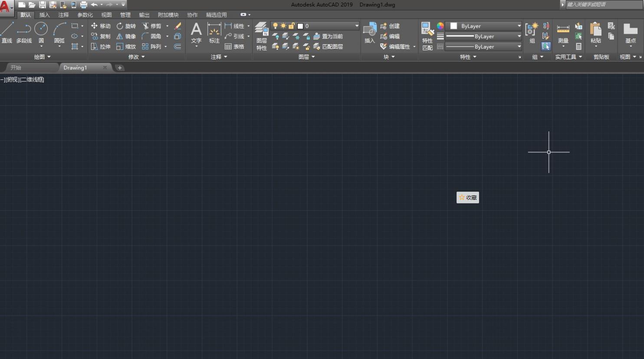
Task: Click the keyword search input field
Action: pos(604,5)
